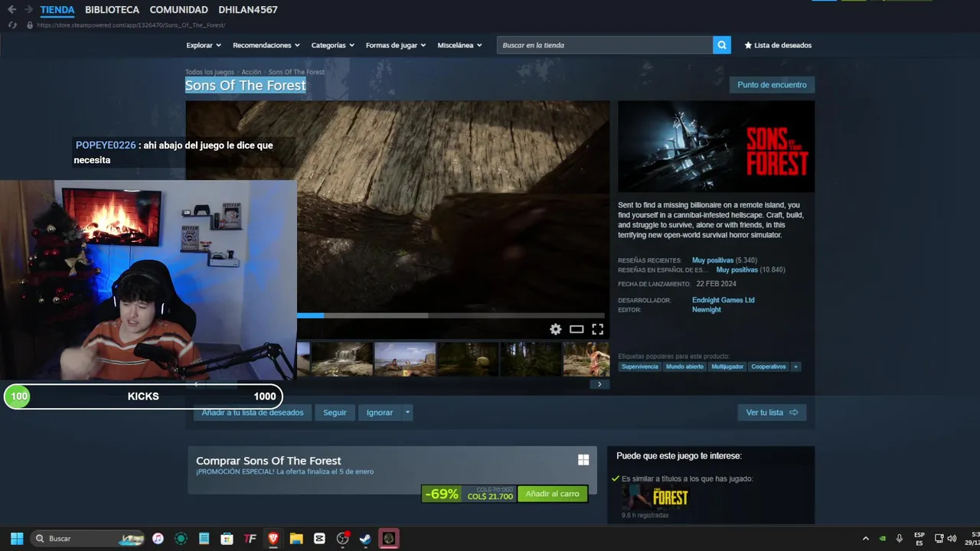Select the beach screenshot thumbnail
980x551 pixels.
tap(405, 359)
